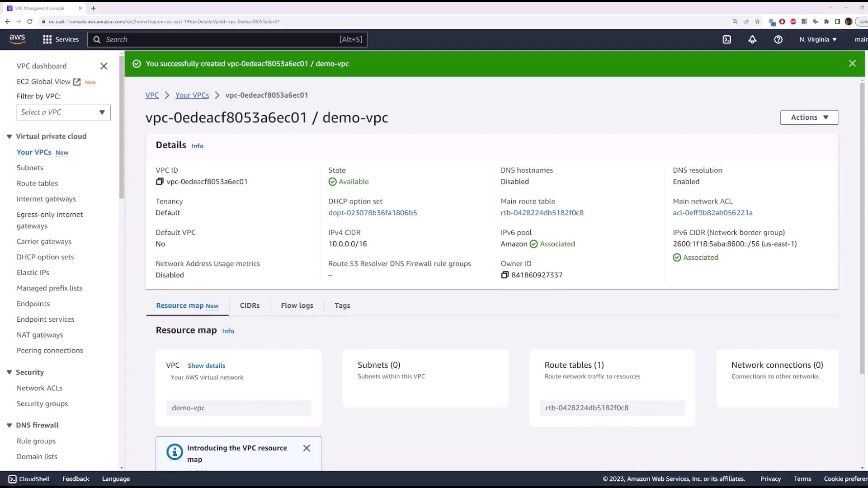The height and width of the screenshot is (488, 868).
Task: Open EC2 Global View external link icon
Action: [77, 82]
